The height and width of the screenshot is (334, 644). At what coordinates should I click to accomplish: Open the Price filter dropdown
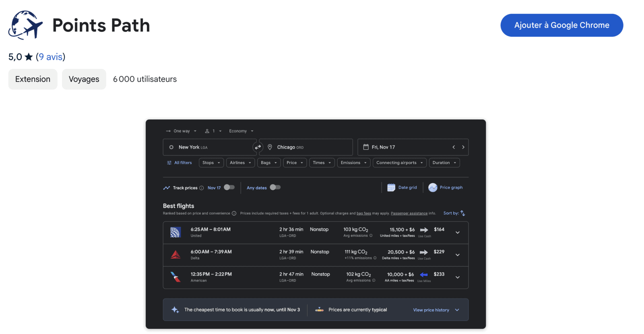click(x=295, y=163)
